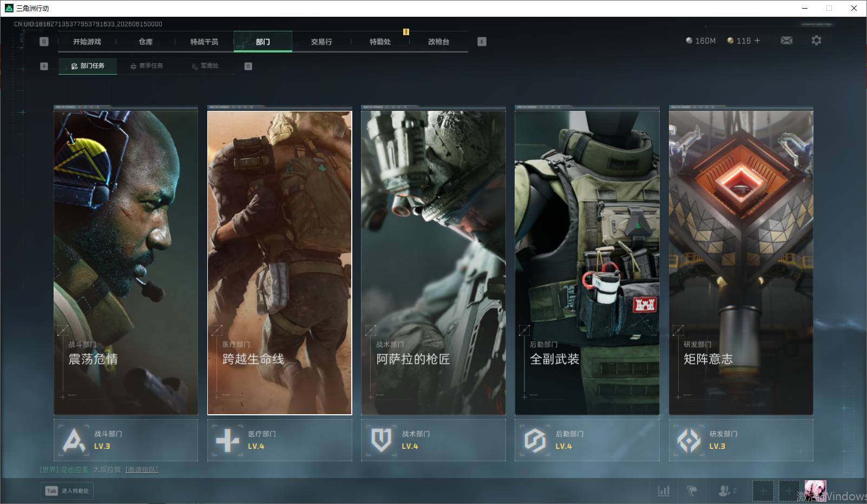Switch to the 改枪台 tab

438,42
